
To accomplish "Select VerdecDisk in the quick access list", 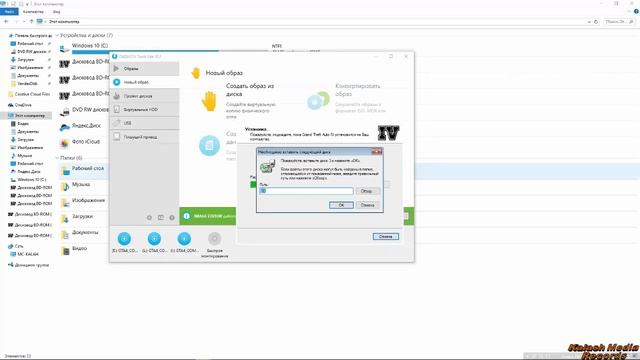I will coord(24,83).
